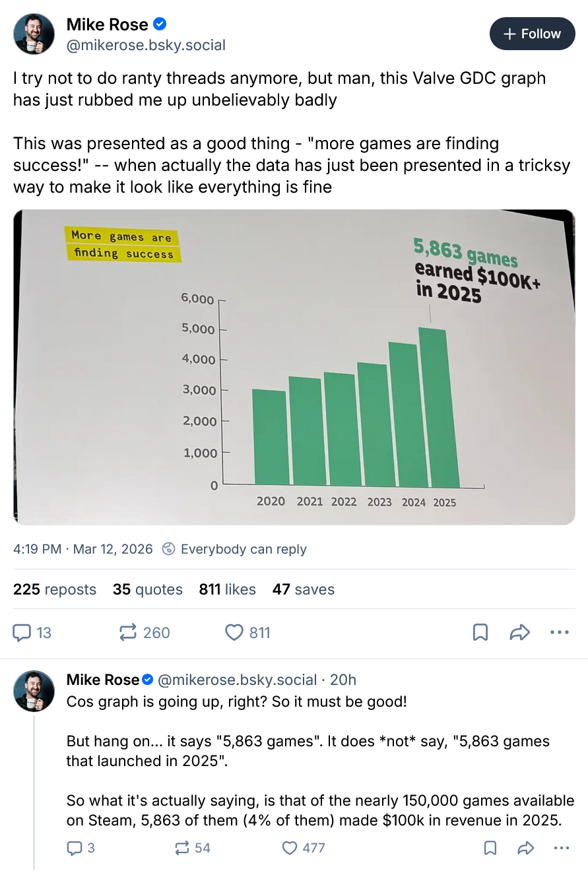Share the thread reply post
The height and width of the screenshot is (871, 588).
tap(526, 848)
